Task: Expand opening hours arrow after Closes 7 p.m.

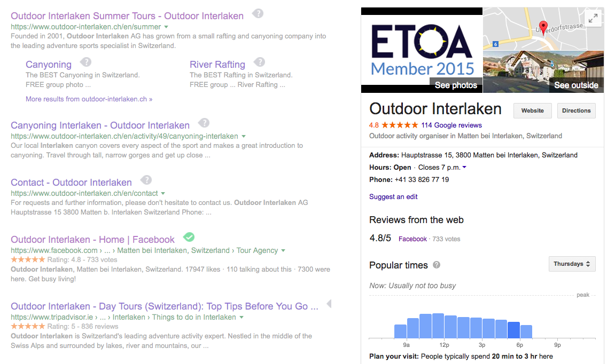Action: pos(464,168)
